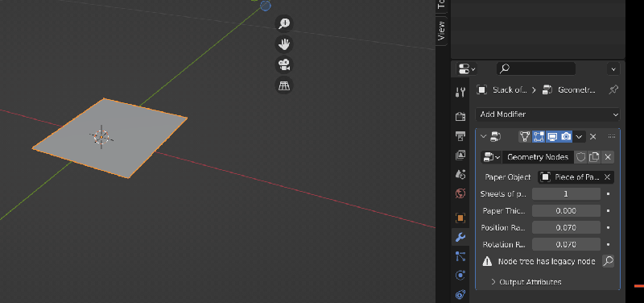Toggle fake user shield for node group

[580, 157]
